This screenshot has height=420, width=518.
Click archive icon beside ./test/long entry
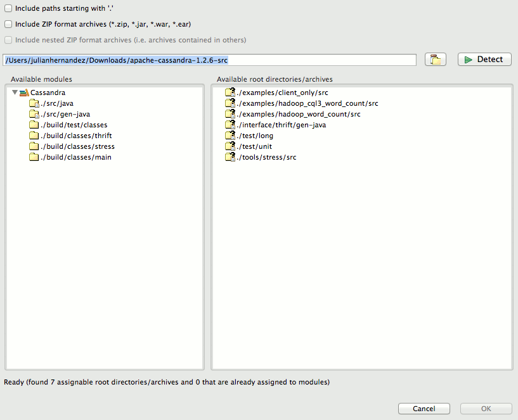[230, 135]
